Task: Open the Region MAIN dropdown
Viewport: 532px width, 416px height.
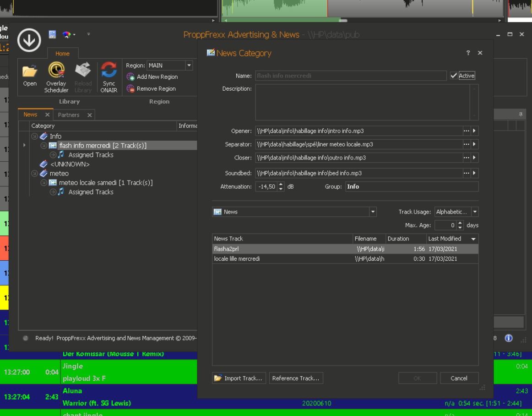Action: (189, 66)
